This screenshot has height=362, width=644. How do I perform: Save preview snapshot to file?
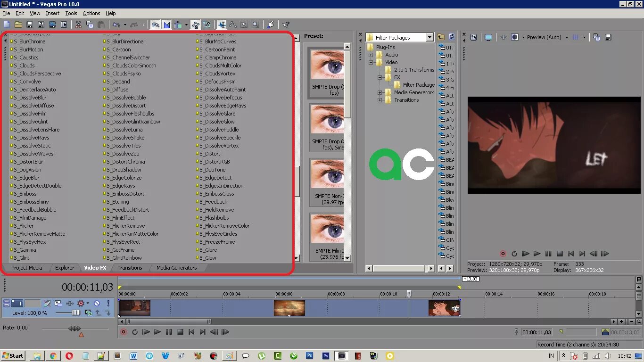coord(608,37)
